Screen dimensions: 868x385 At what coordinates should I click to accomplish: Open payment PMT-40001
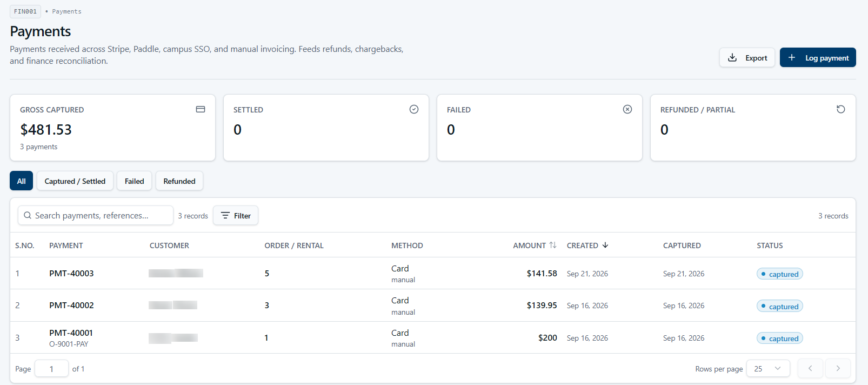point(71,333)
